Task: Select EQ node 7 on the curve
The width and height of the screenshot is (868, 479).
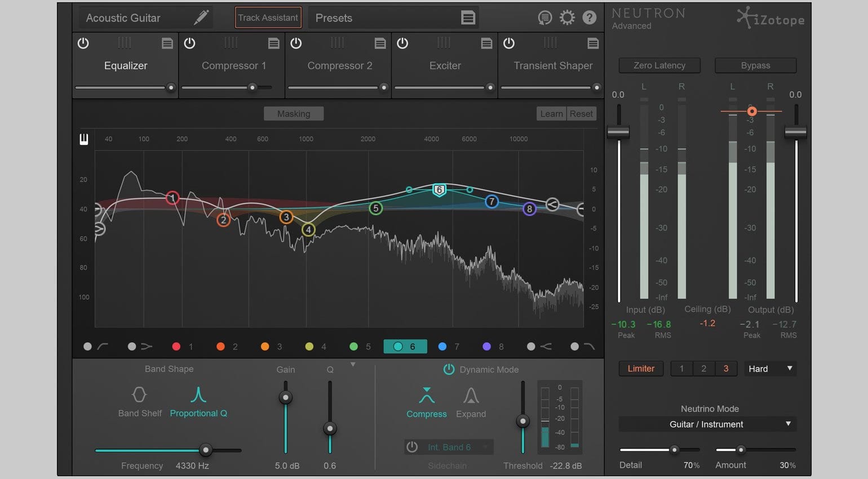Action: (492, 201)
